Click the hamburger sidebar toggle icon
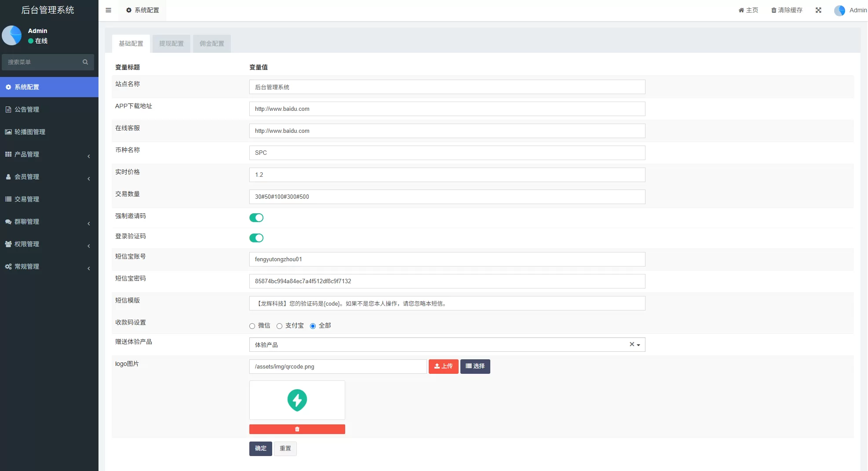Viewport: 868px width, 471px height. [108, 10]
